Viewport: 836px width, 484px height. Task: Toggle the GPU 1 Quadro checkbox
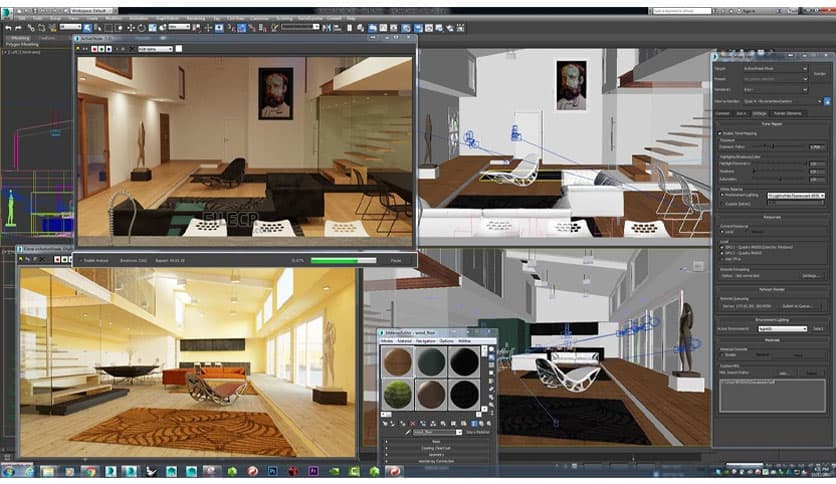click(x=721, y=247)
